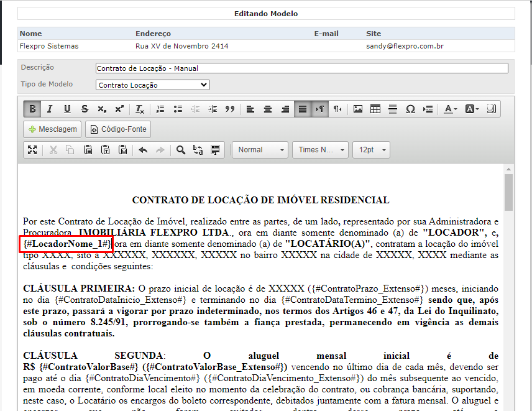Click the {#ContratoDataInicio_Extenso#} merge field
The image size is (532, 411).
coord(121,300)
